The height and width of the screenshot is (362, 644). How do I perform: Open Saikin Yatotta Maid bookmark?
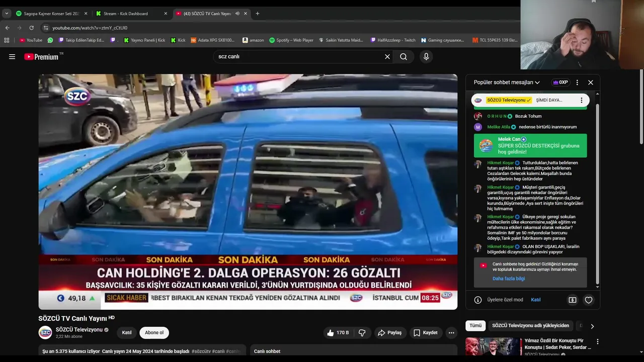[341, 40]
